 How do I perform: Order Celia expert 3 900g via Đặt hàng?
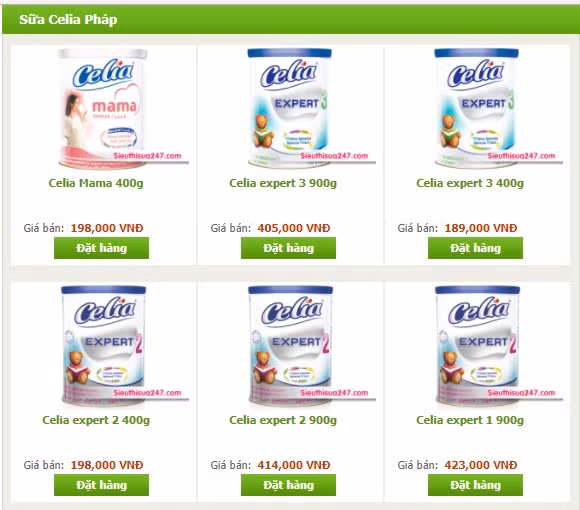(289, 248)
